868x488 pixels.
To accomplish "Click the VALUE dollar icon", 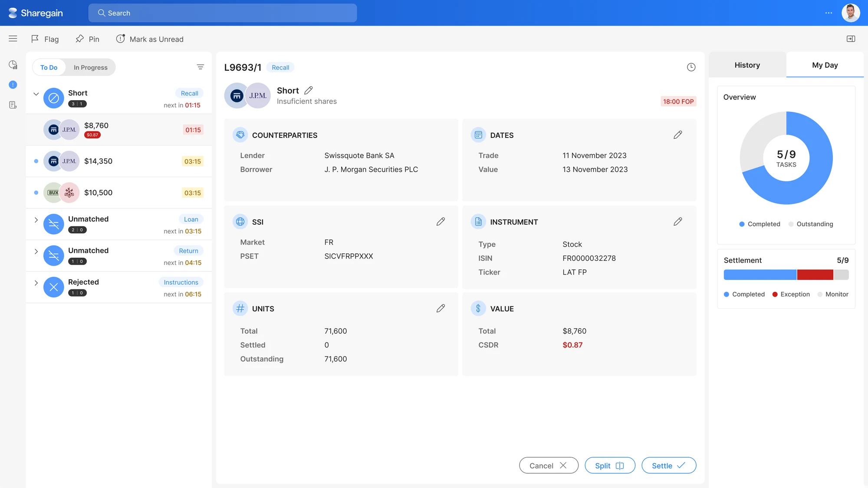I will point(478,308).
